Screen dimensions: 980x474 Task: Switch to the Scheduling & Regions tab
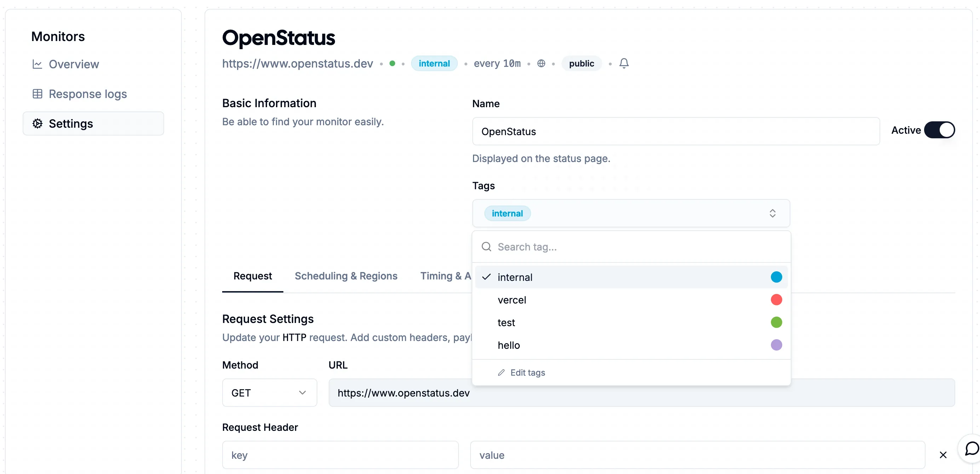click(346, 276)
